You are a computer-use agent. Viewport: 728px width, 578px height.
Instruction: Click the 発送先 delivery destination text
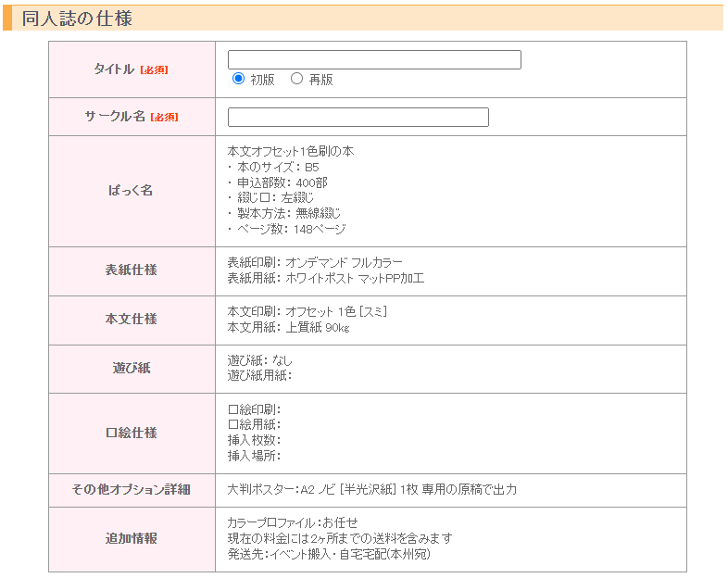point(329,554)
